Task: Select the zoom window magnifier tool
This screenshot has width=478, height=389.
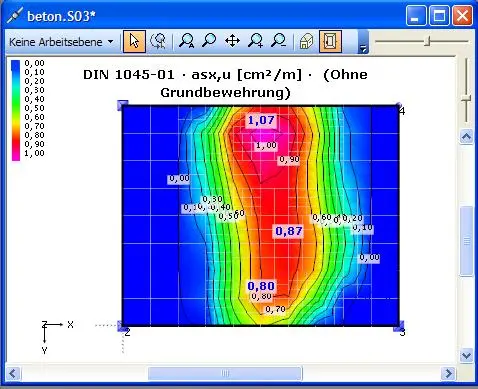Action: [209, 42]
